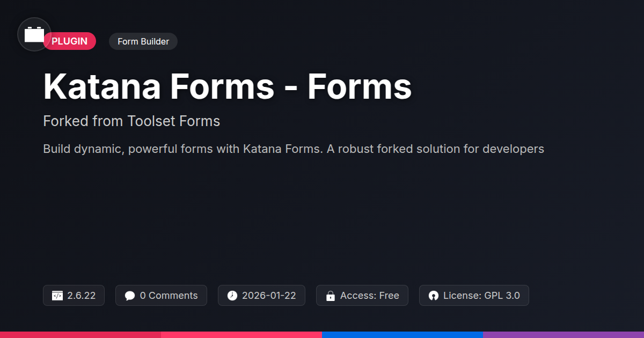
Task: Click the plugin brick icon in the circle
Action: point(34,34)
